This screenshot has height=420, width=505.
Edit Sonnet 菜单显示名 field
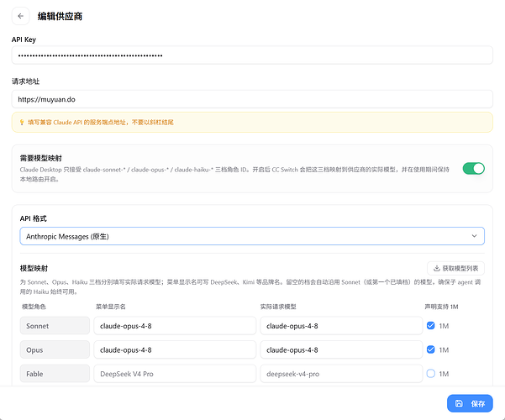click(x=175, y=326)
